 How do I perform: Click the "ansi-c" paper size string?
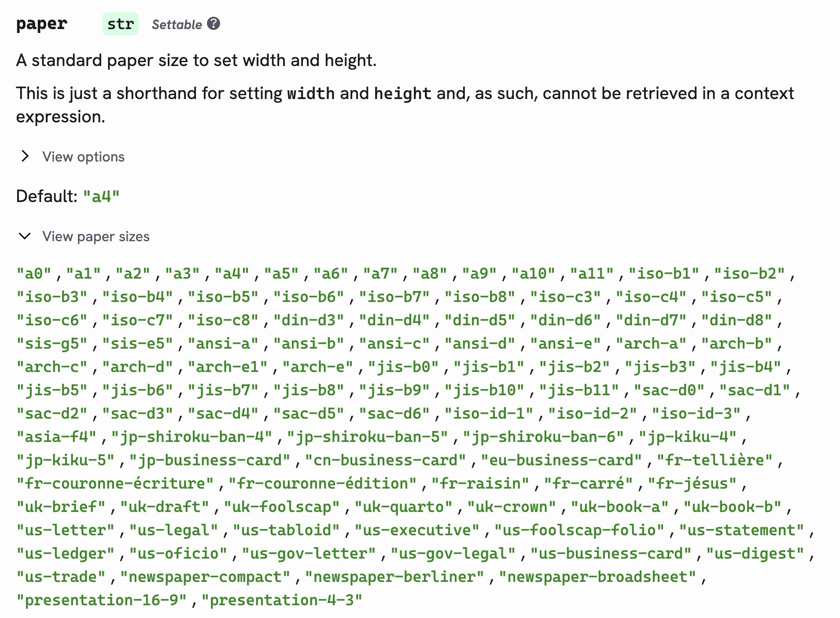pyautogui.click(x=394, y=344)
